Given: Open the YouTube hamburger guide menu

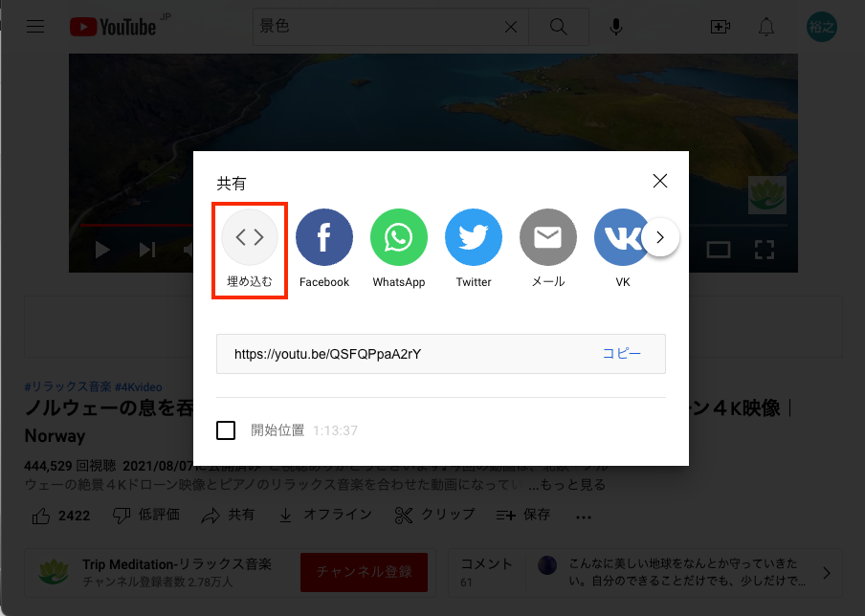Looking at the screenshot, I should click(x=35, y=27).
